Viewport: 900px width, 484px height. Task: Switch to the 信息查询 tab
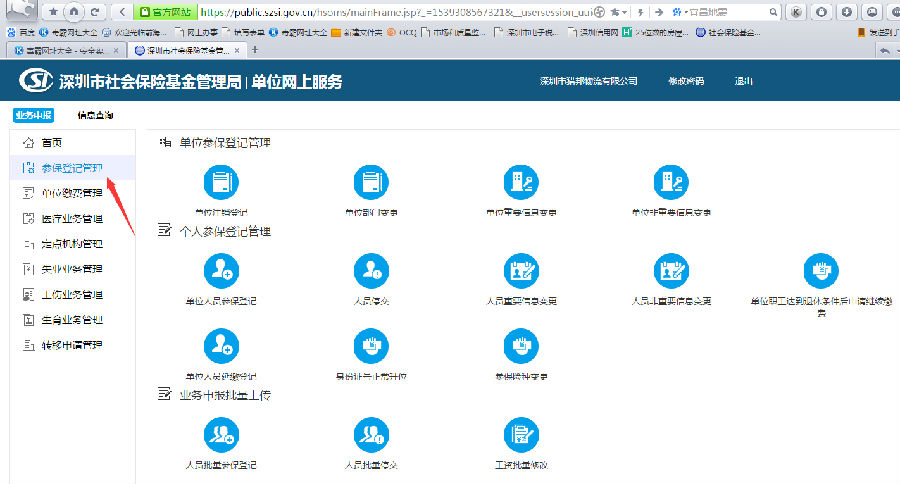(x=95, y=115)
